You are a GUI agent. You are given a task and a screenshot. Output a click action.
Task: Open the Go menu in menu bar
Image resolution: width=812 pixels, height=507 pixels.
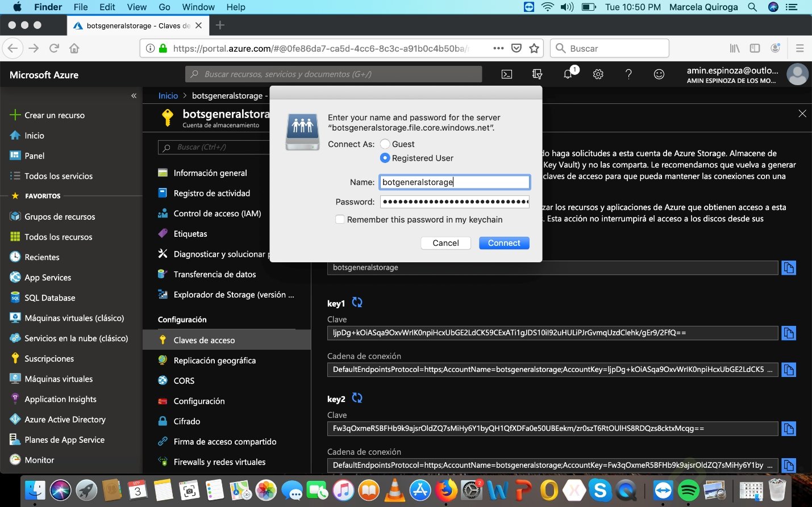(164, 7)
